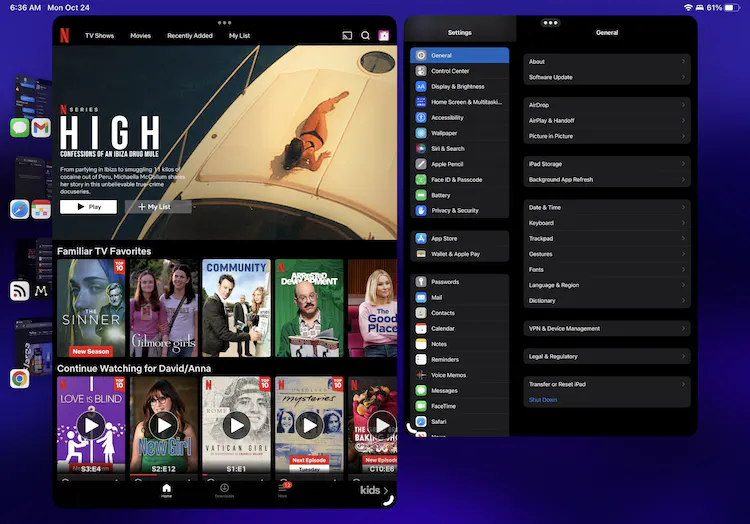The height and width of the screenshot is (524, 750).
Task: Resume playing Vatican Girl
Action: point(236,425)
